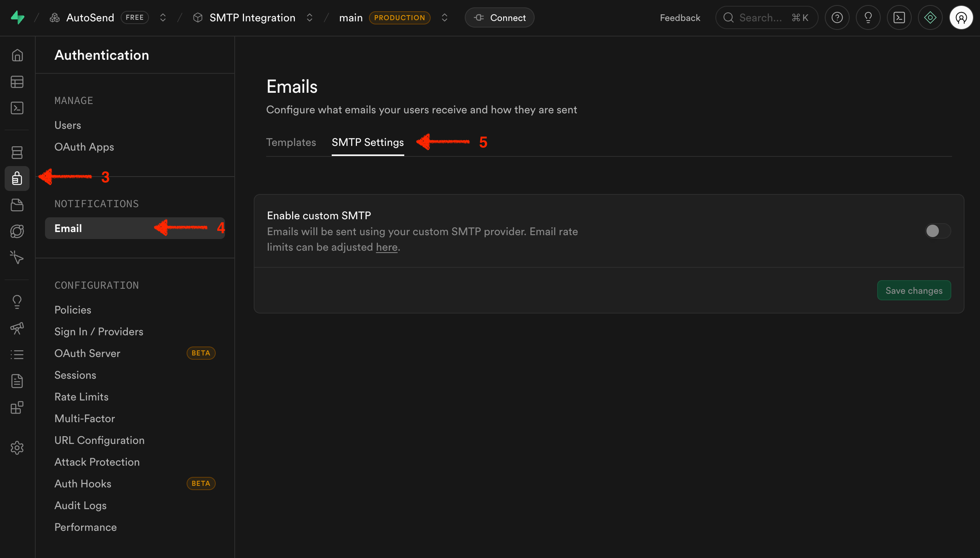Viewport: 980px width, 558px height.
Task: Open the Storage bucket sidebar icon
Action: click(17, 205)
